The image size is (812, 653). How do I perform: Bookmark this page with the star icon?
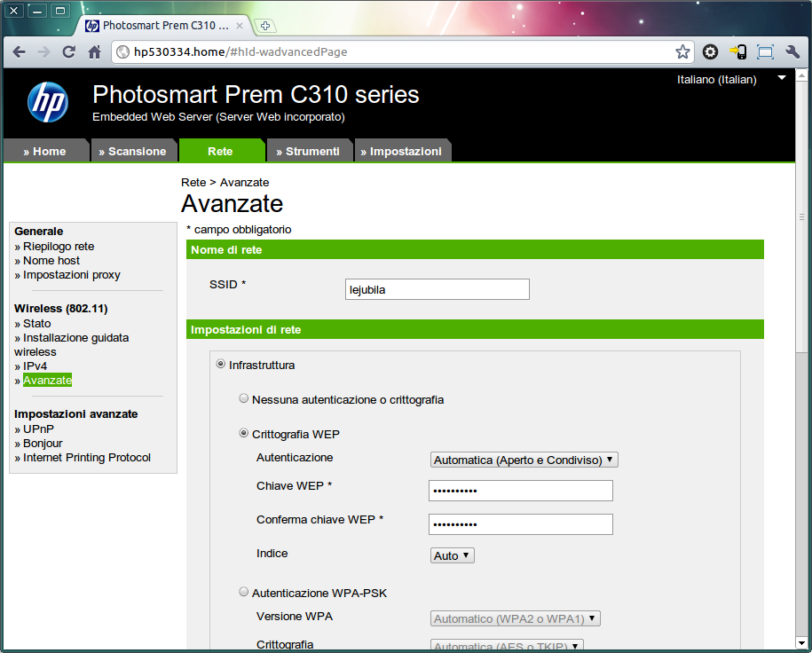682,51
